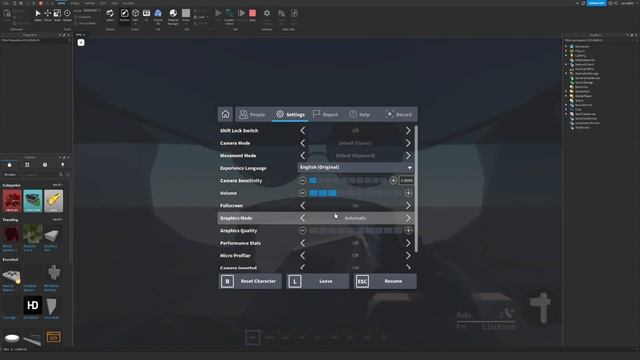This screenshot has width=640, height=360.
Task: Expand the Lighting node in Explorer
Action: [566, 56]
